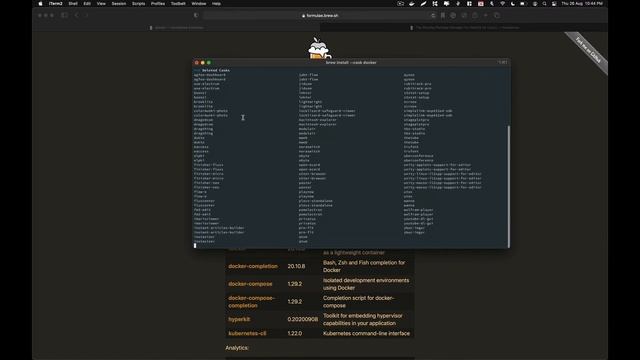640x360 pixels.
Task: Open the kubernetes-cli formula link
Action: click(247, 333)
